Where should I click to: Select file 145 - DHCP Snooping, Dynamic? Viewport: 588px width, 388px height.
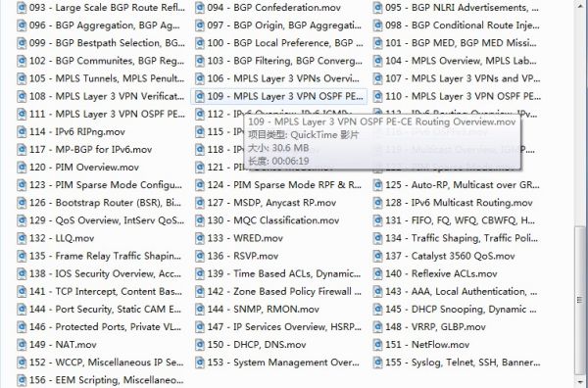pos(456,310)
